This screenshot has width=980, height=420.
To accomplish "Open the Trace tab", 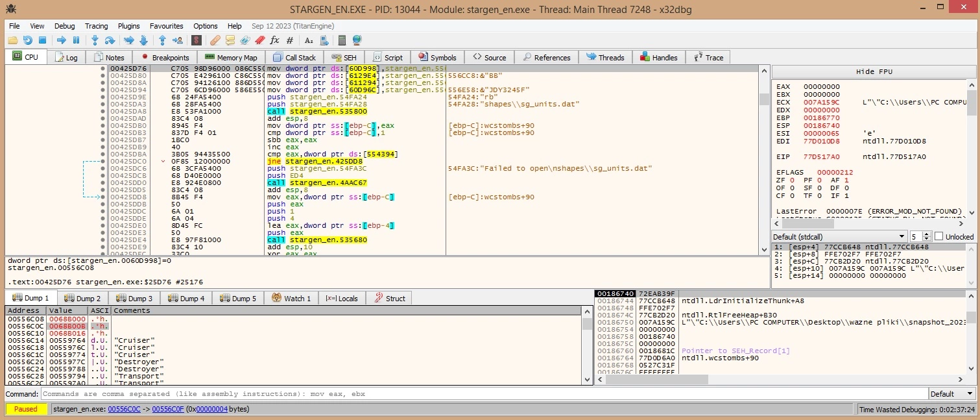I will click(x=708, y=57).
